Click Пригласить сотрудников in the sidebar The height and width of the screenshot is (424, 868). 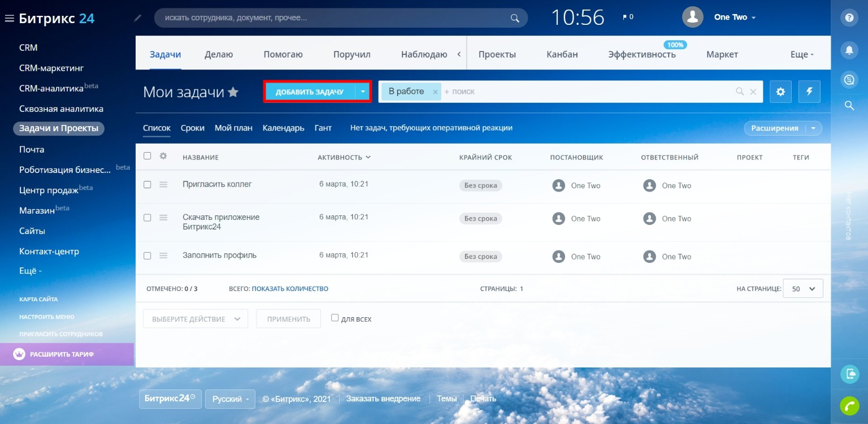tap(61, 334)
